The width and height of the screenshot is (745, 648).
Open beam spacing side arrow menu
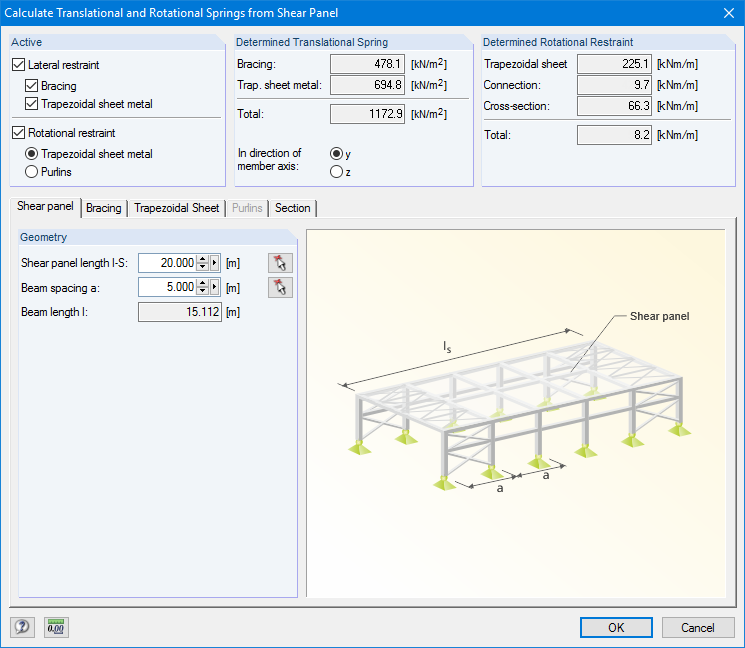(x=214, y=287)
